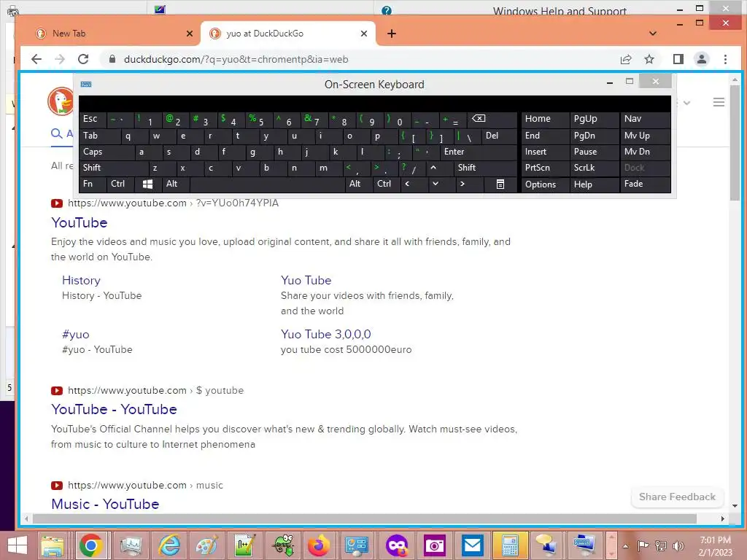Toggle the ScrLk key
Viewport: 747px width, 560px height.
click(594, 168)
